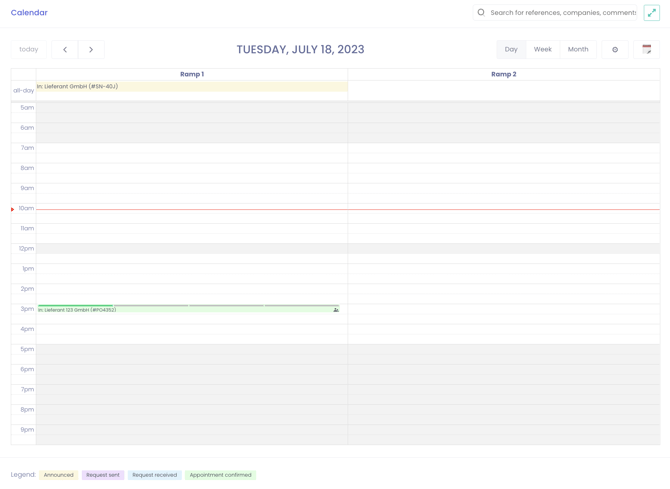The image size is (670, 489).
Task: Switch to Day view
Action: point(511,49)
